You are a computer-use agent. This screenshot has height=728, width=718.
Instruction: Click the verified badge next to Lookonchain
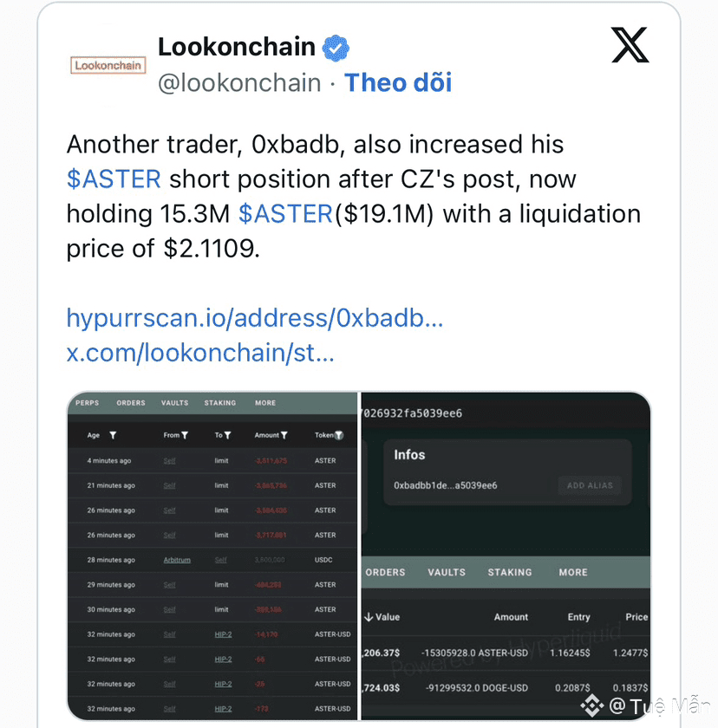pyautogui.click(x=336, y=49)
